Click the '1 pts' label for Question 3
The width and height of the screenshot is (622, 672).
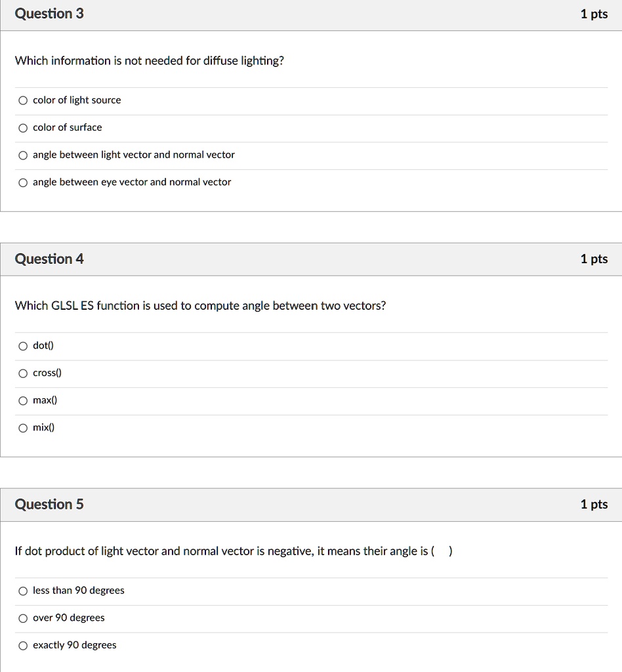pos(594,13)
